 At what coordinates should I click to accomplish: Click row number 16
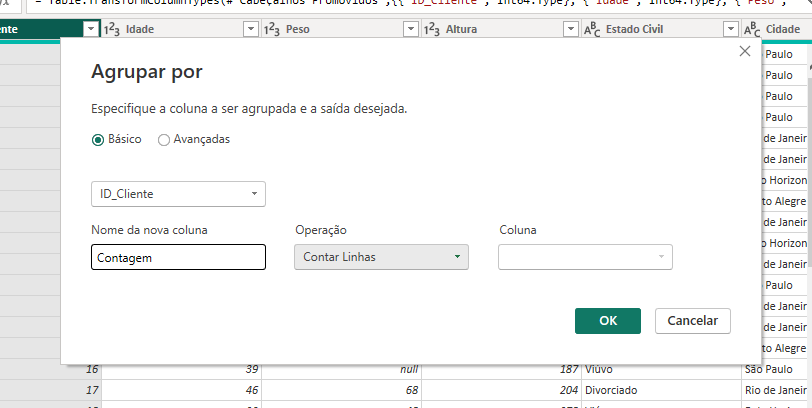coord(92,370)
